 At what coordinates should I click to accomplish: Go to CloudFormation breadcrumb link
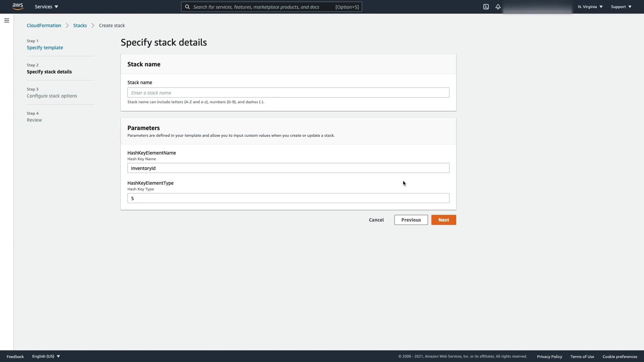(44, 25)
